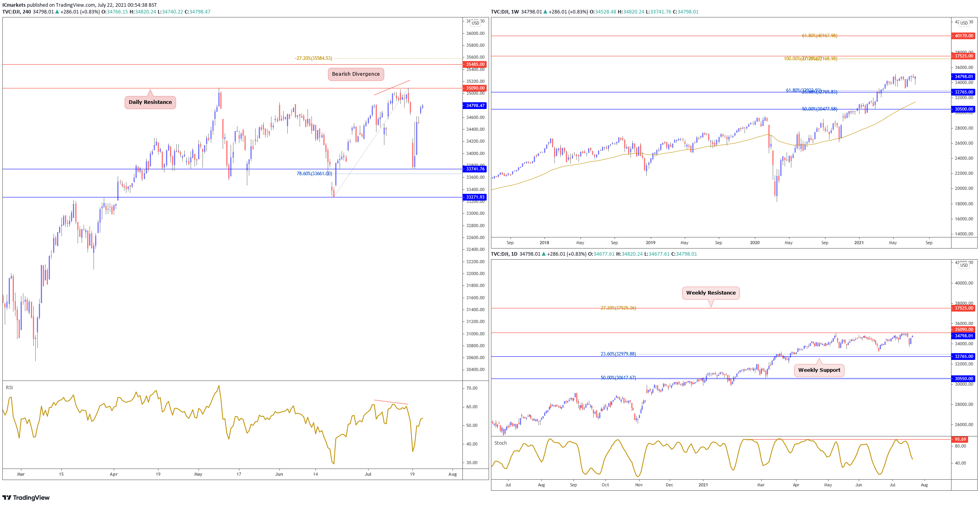Click the ICmarkets author name in header

click(14, 5)
